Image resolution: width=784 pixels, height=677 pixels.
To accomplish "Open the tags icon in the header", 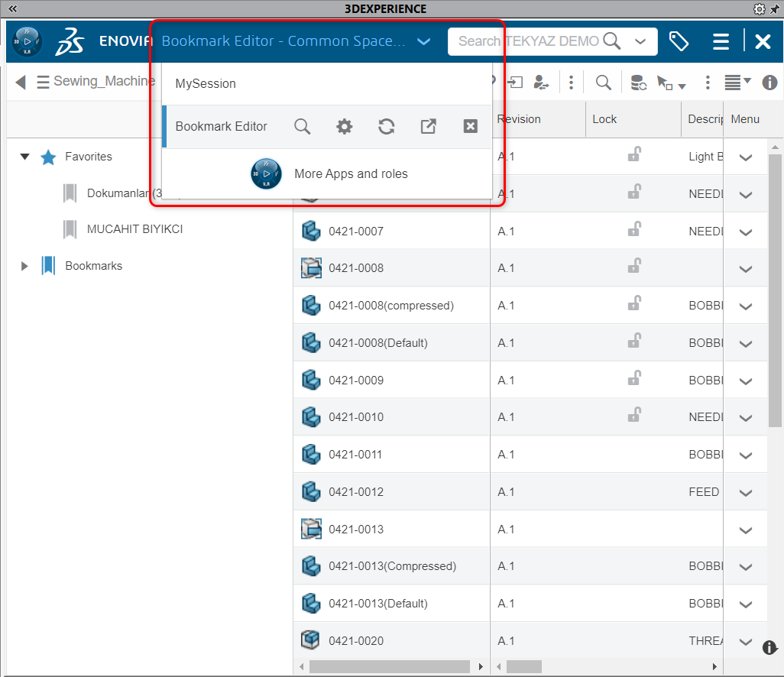I will click(x=679, y=41).
